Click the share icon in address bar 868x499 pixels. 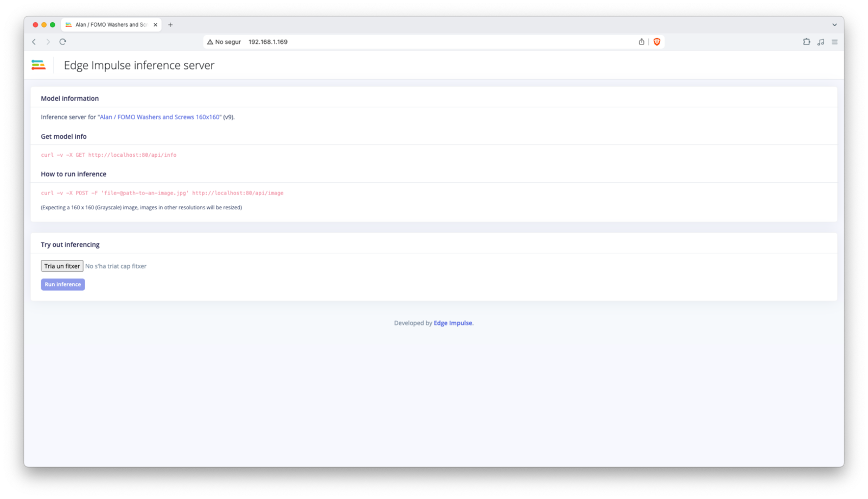click(641, 42)
